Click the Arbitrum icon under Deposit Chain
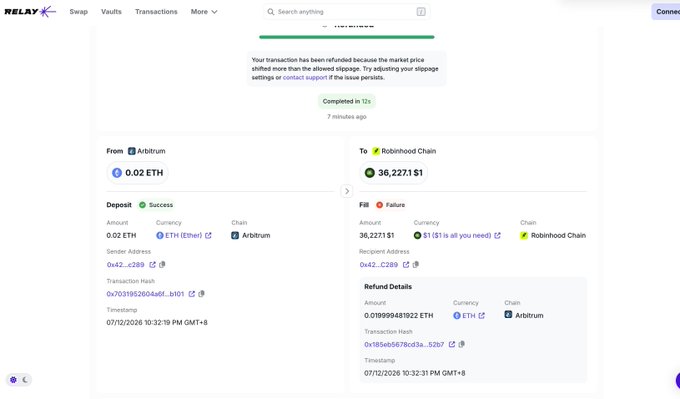Image resolution: width=680 pixels, height=399 pixels. coord(235,235)
